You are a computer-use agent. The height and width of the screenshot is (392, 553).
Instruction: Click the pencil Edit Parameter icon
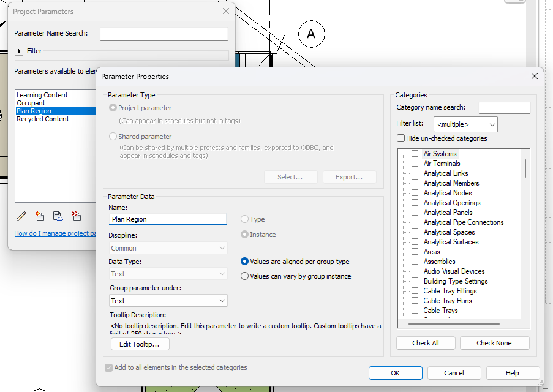coord(21,216)
